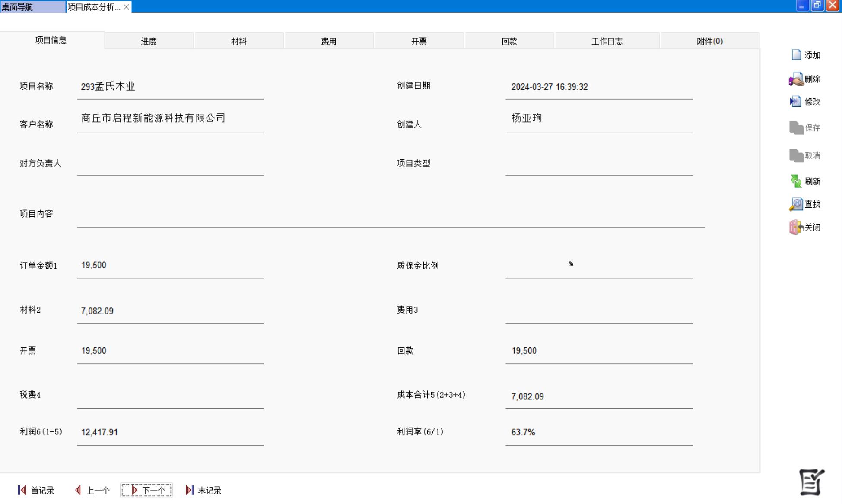Switch to the 回款 tab

(x=509, y=41)
